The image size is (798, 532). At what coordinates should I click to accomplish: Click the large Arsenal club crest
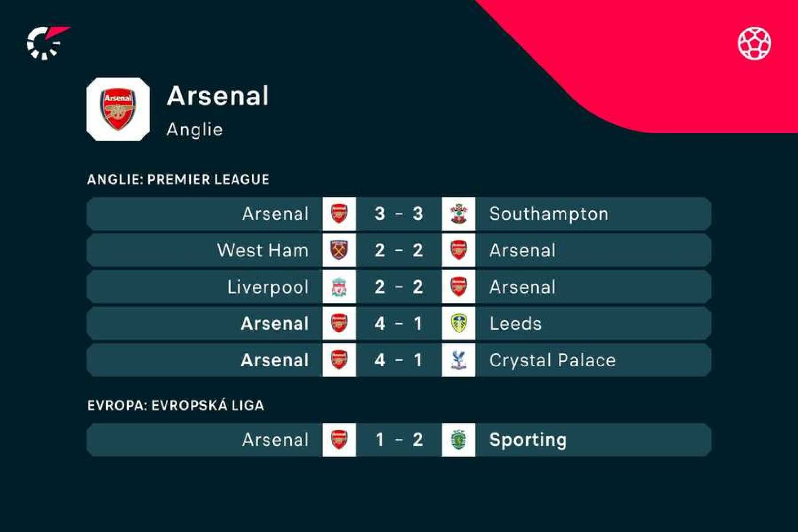pyautogui.click(x=118, y=109)
